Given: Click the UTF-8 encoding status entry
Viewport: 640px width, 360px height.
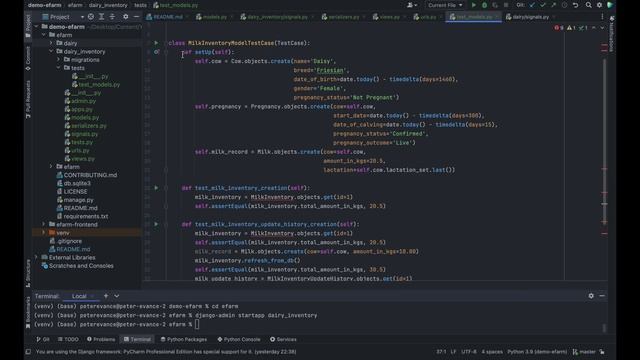Looking at the screenshot, I should point(469,351).
